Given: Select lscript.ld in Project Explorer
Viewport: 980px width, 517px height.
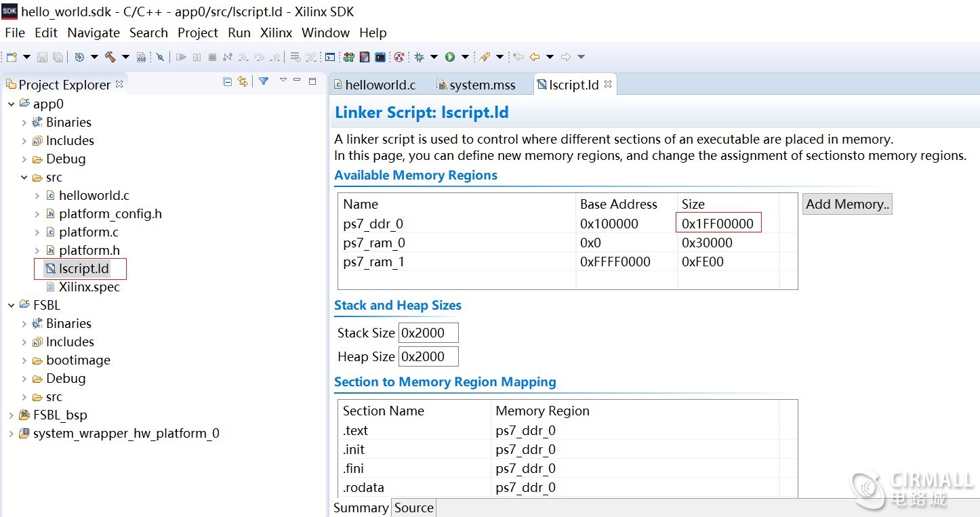Looking at the screenshot, I should 83,269.
